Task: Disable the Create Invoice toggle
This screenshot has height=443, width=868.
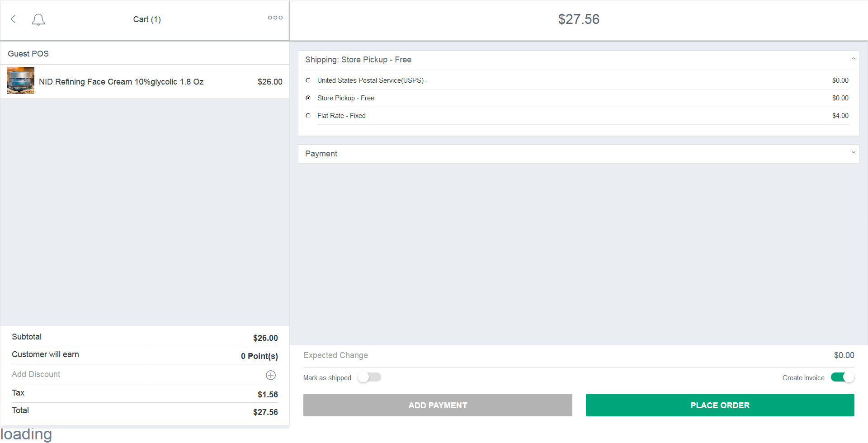Action: (x=843, y=377)
